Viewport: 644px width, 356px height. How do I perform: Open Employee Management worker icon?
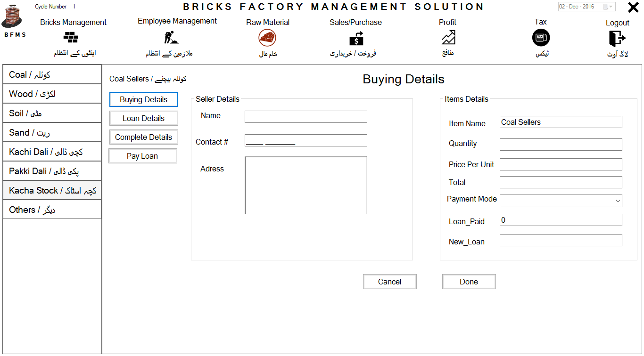click(x=171, y=37)
